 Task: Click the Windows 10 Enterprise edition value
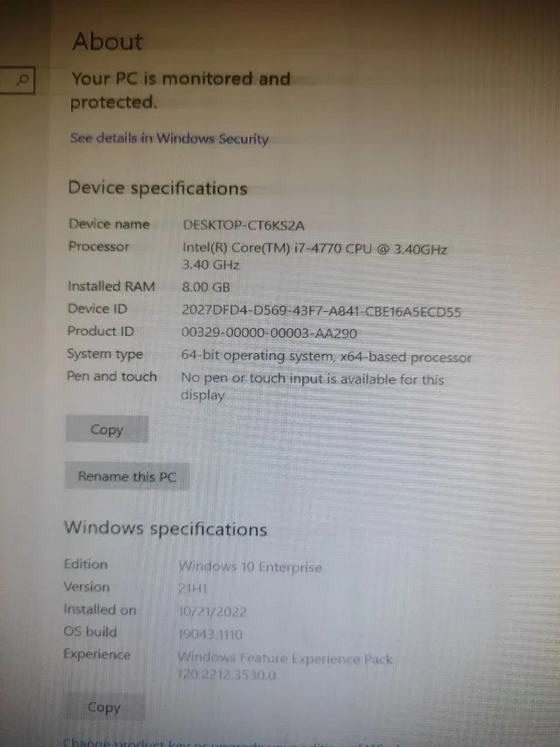point(250,566)
